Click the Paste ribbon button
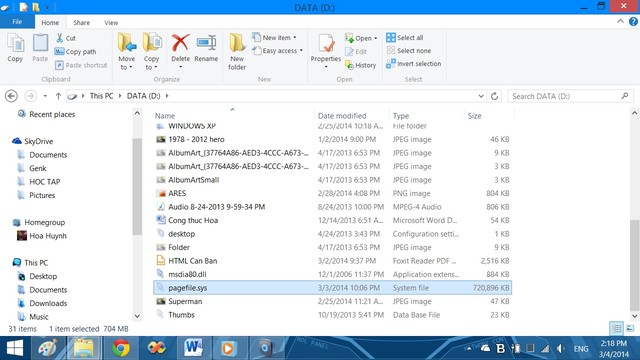The width and height of the screenshot is (640, 360). click(x=40, y=48)
